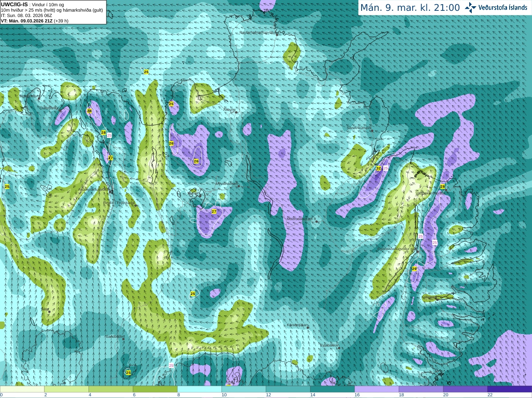Select the 18–20 m/s legend color

[x=421, y=389]
